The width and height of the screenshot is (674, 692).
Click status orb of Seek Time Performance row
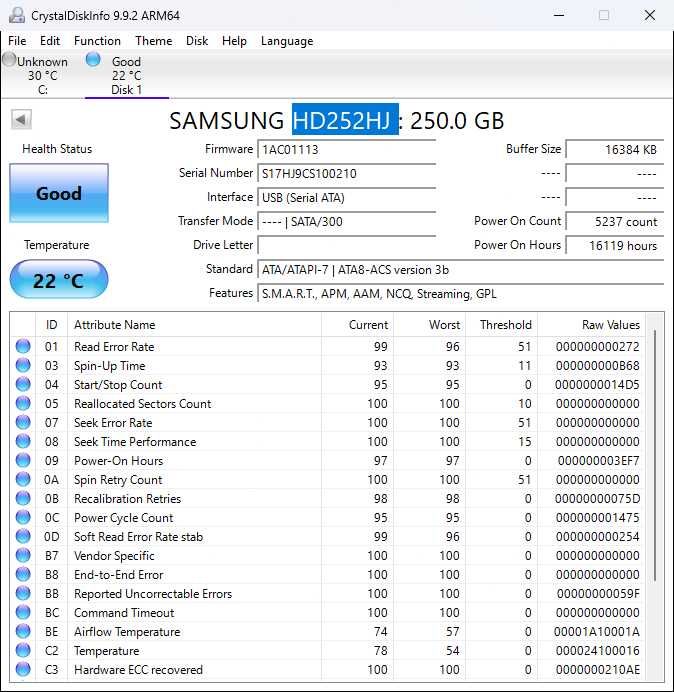23,441
